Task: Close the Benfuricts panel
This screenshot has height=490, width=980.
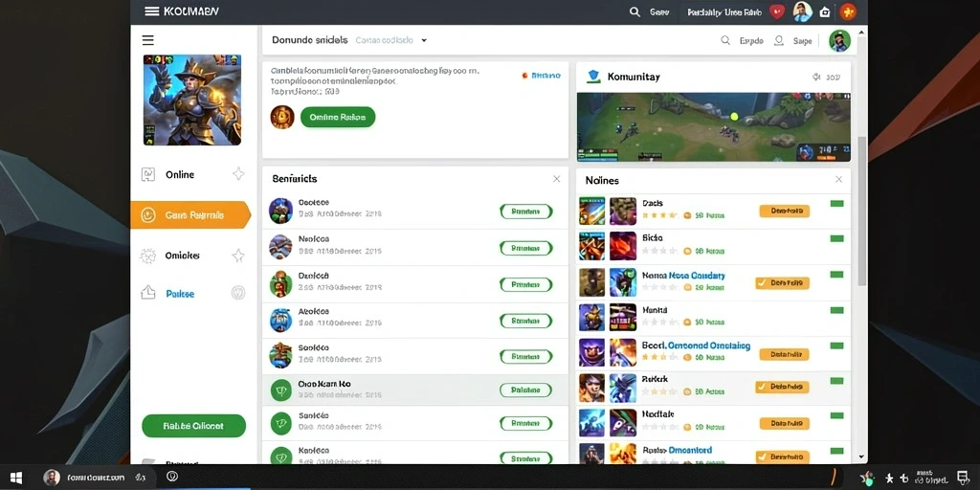Action: click(x=556, y=179)
